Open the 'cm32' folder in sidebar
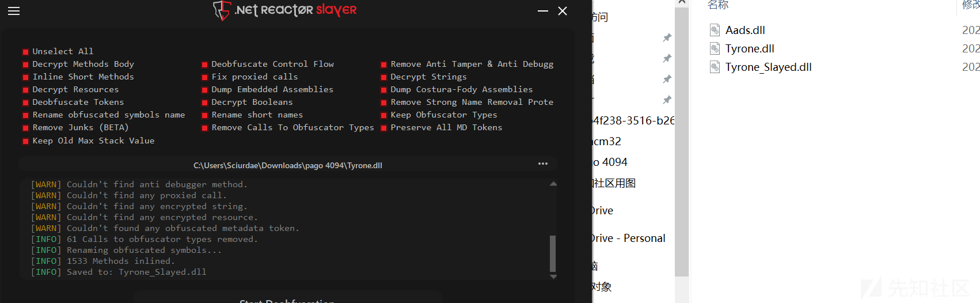 pos(607,141)
